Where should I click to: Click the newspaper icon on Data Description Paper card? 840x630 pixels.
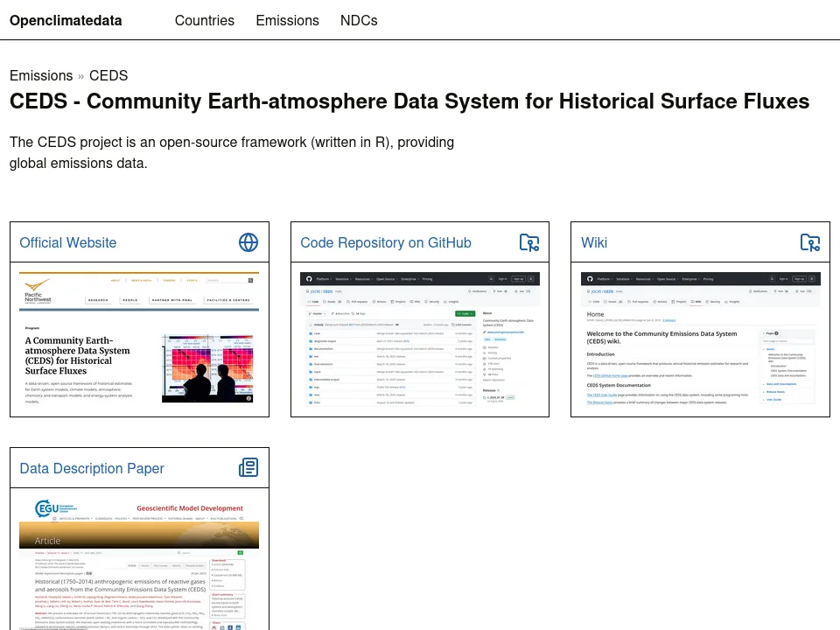(248, 467)
